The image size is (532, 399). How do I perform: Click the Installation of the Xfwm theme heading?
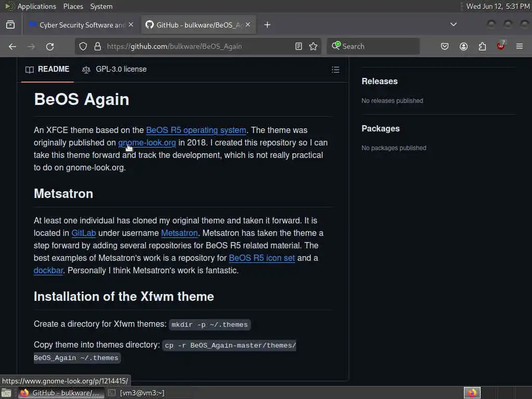pyautogui.click(x=124, y=297)
